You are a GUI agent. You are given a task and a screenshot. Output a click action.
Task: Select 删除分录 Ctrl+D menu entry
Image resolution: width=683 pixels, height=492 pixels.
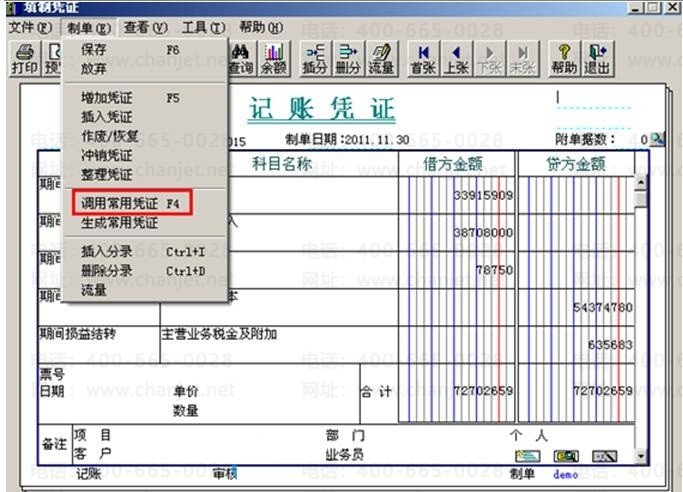click(145, 271)
